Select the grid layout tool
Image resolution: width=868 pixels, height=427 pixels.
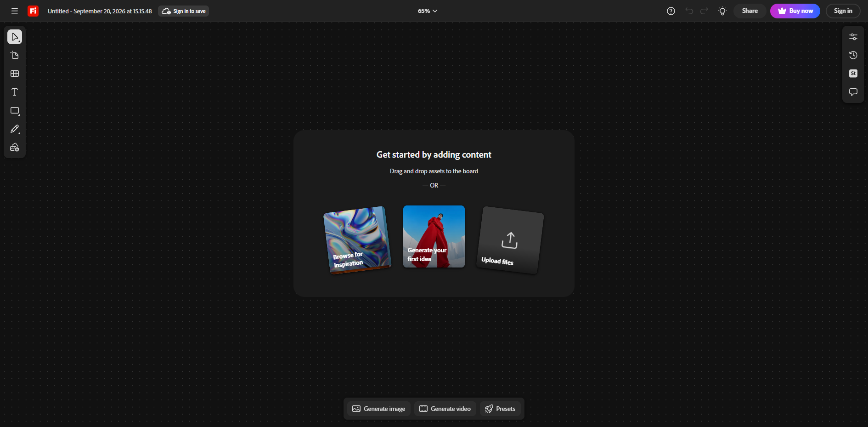pyautogui.click(x=15, y=74)
